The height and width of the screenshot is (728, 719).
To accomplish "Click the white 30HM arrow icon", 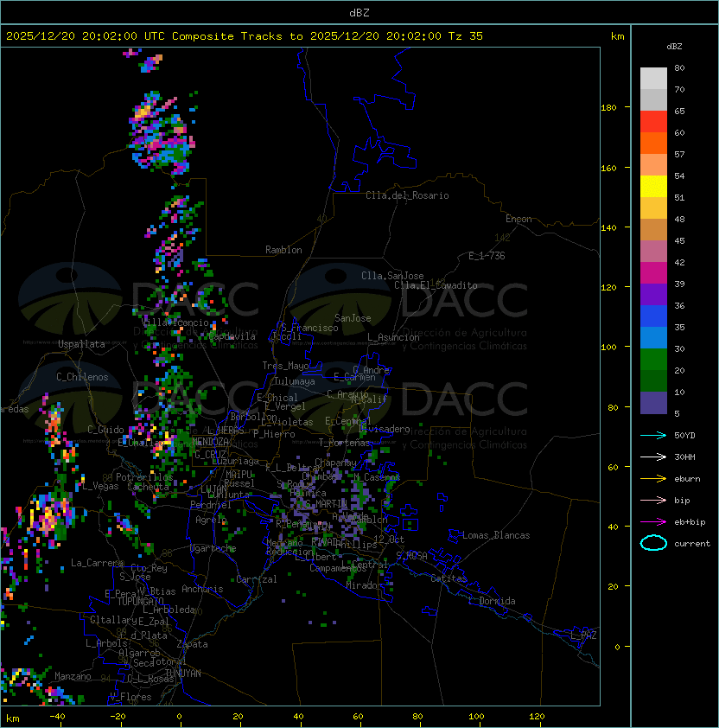I will tap(653, 457).
